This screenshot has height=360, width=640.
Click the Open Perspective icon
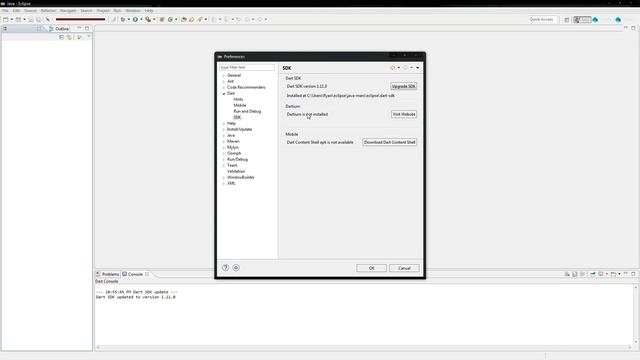567,20
